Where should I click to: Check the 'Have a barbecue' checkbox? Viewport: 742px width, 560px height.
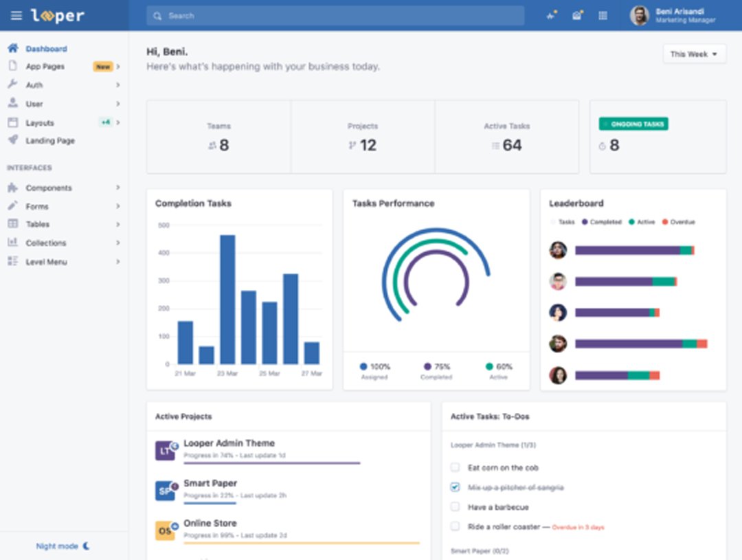(455, 507)
